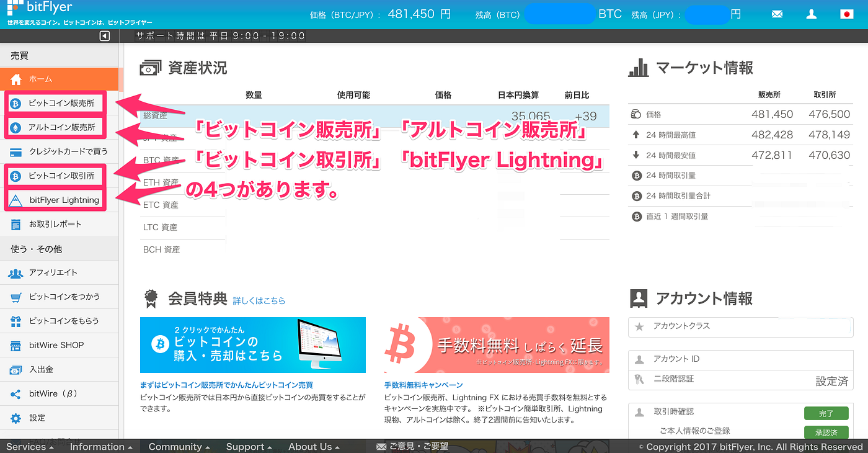Click 481,450 円 BTC/JPY price in header
Image resolution: width=868 pixels, height=453 pixels.
[420, 14]
